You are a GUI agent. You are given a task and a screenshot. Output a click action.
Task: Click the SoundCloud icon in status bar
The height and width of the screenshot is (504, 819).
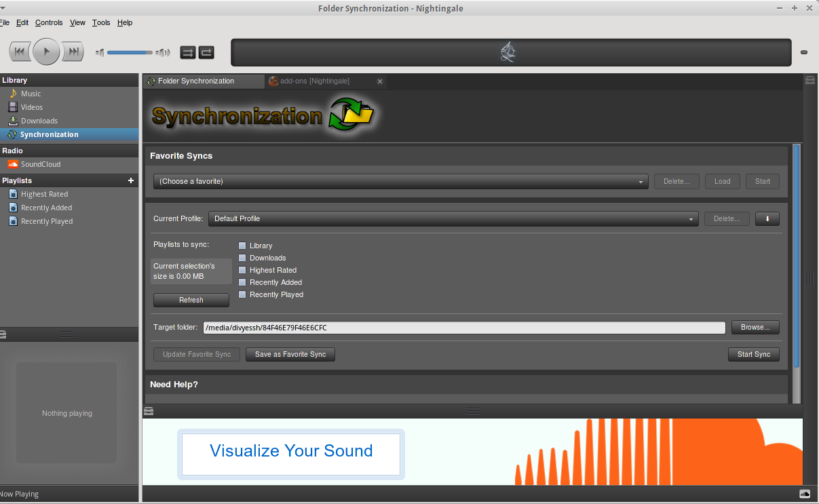805,494
